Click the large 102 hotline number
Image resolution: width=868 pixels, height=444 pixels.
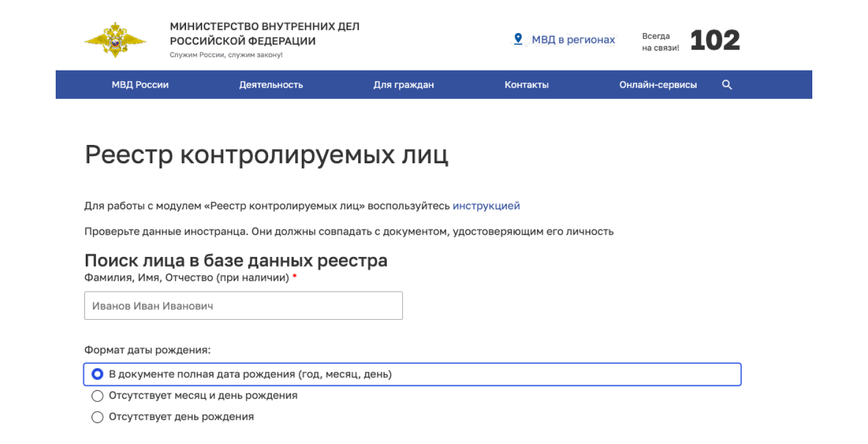coord(715,40)
